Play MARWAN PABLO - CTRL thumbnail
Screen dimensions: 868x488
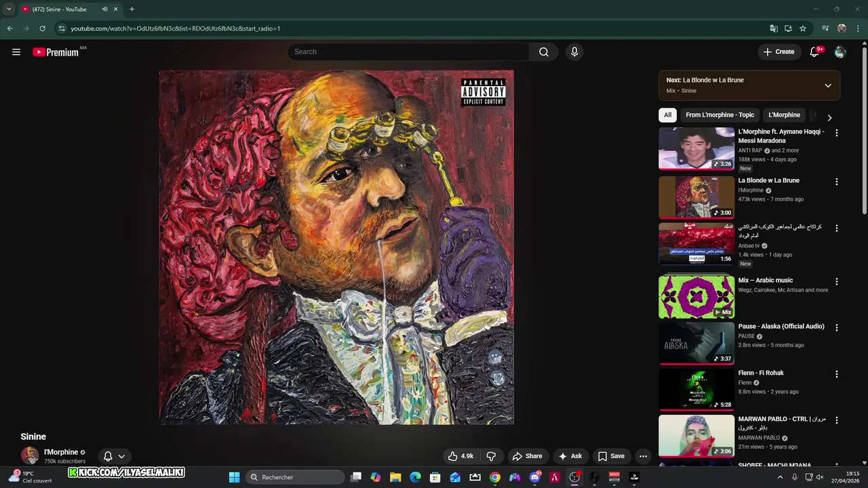[x=696, y=436]
